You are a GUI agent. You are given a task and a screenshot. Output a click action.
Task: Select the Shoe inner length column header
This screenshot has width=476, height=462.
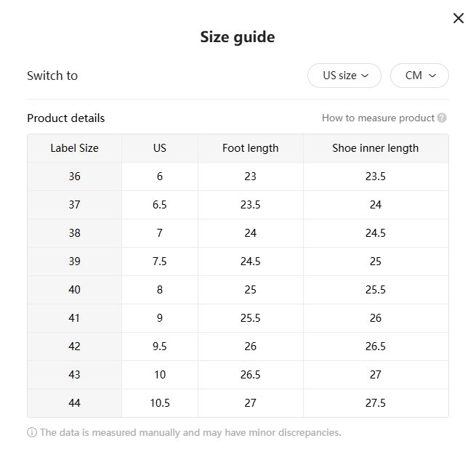coord(375,148)
